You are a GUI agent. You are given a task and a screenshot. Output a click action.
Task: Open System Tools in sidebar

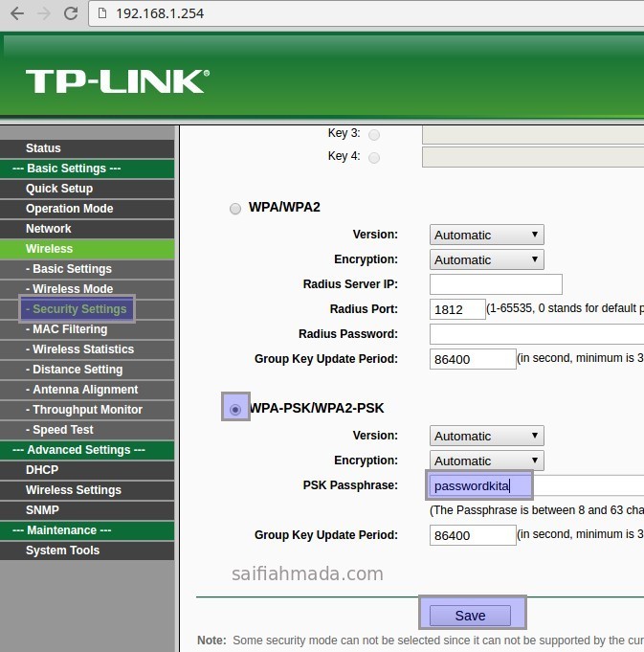[x=87, y=551]
